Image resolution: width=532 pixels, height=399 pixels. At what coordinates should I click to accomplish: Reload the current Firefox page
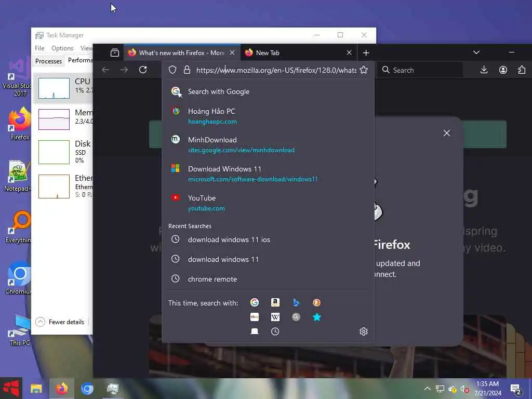[143, 70]
